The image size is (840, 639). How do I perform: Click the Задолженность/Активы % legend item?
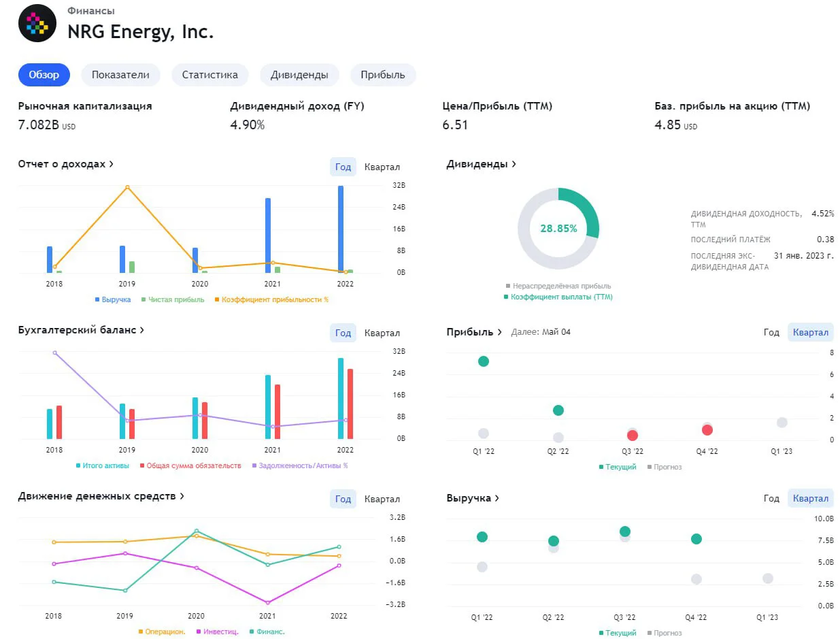300,465
